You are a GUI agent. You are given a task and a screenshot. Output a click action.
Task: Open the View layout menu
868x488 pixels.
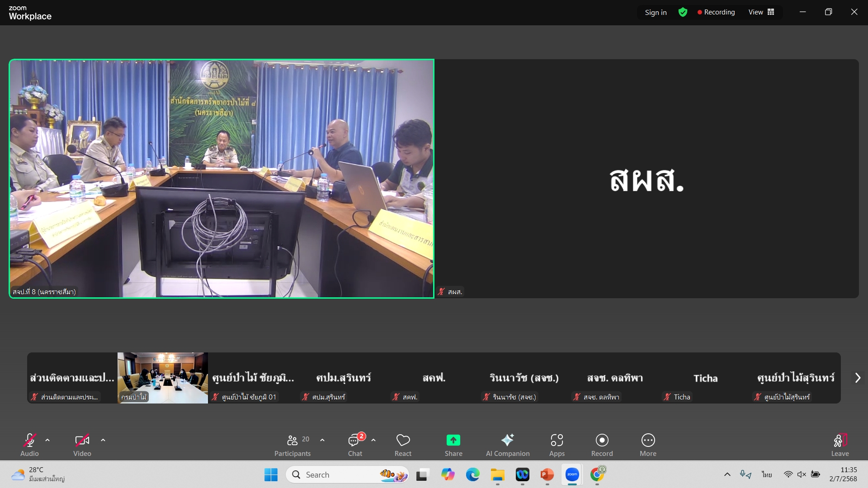[x=761, y=12]
